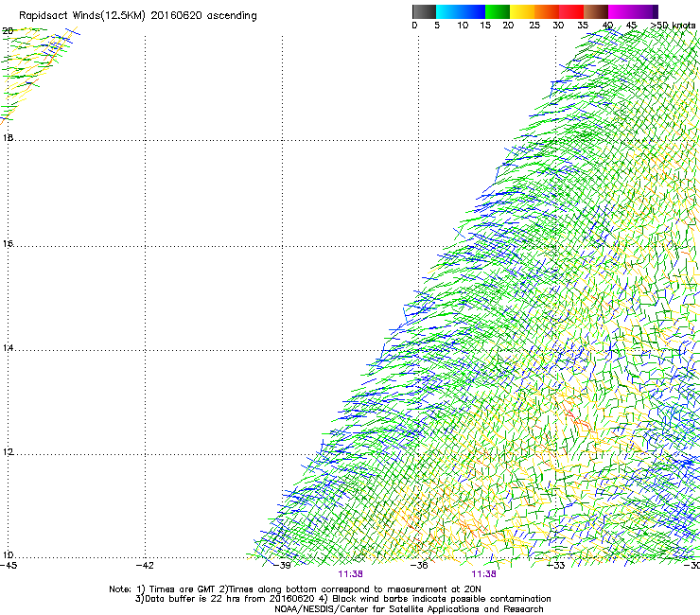Click the purple 11:38 timestamp near -36
Screen dimensions: 700x615
(x=484, y=574)
